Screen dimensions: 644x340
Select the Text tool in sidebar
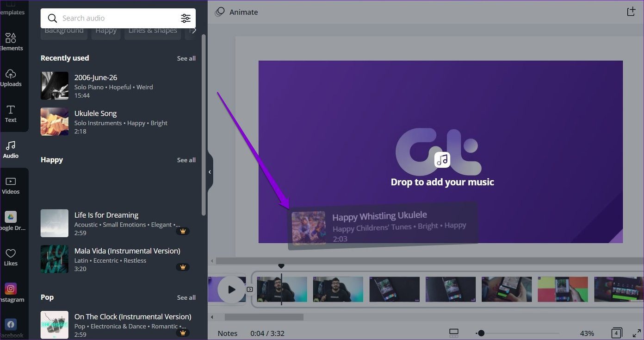coord(11,114)
